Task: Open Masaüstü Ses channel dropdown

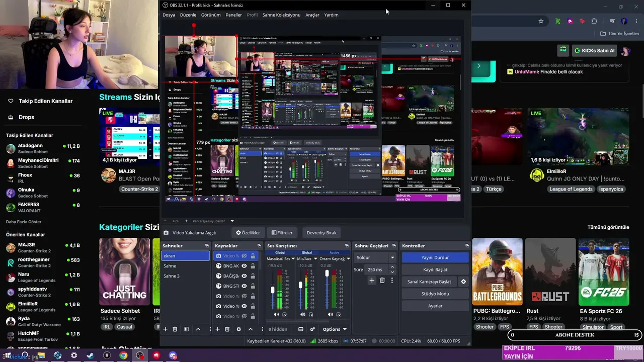Action: coord(293,259)
